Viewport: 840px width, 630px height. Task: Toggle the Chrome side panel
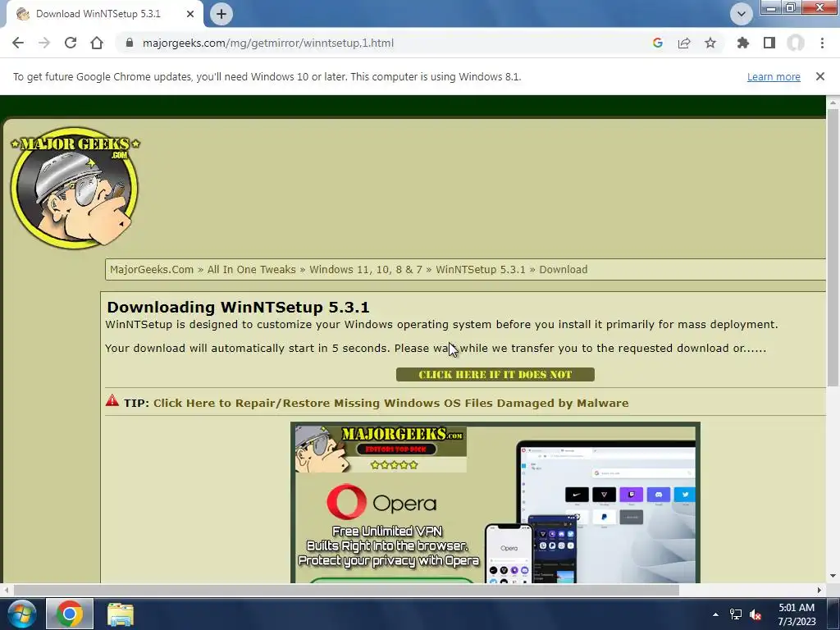point(769,43)
